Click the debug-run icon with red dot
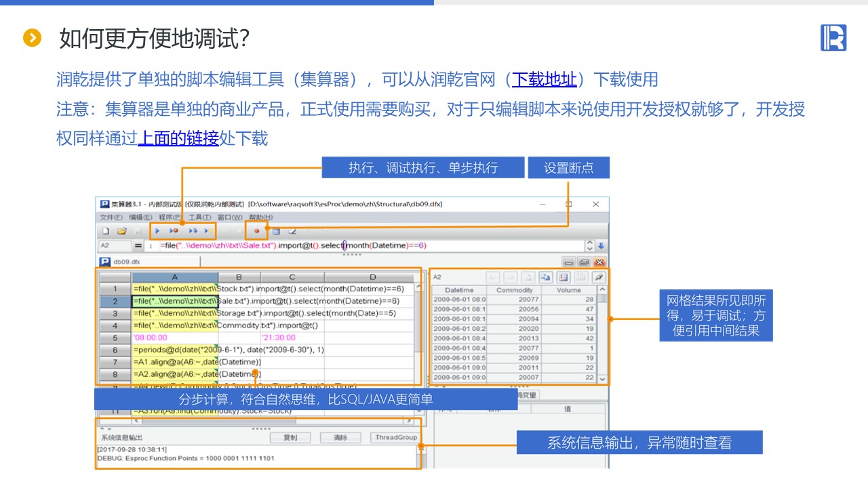This screenshot has width=868, height=488. point(174,231)
